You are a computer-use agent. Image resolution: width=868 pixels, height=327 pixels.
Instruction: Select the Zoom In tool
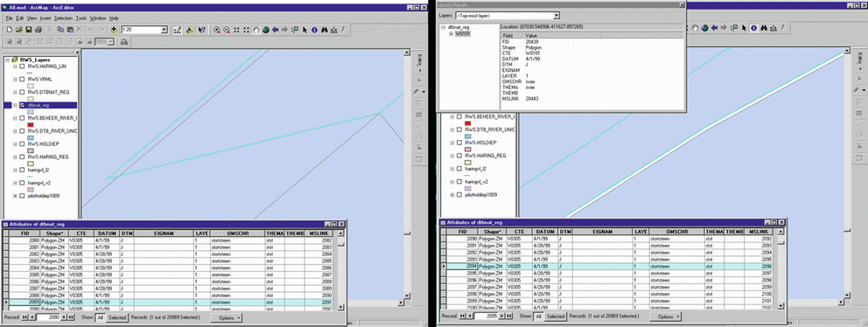click(x=217, y=30)
